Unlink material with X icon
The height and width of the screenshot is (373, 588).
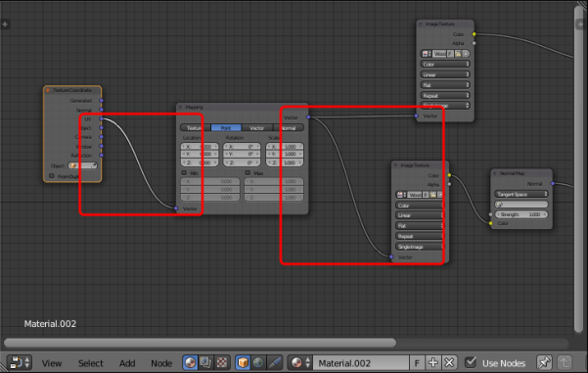[449, 363]
